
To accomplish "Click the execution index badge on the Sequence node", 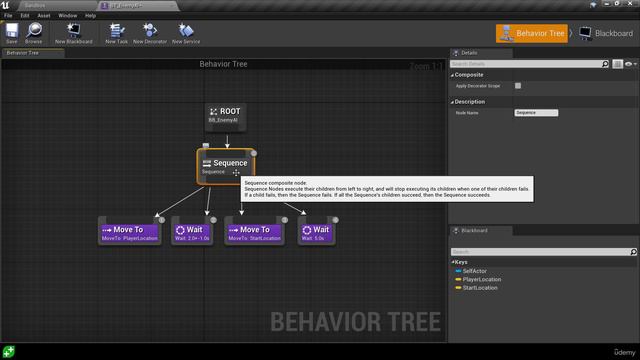I will click(x=253, y=153).
